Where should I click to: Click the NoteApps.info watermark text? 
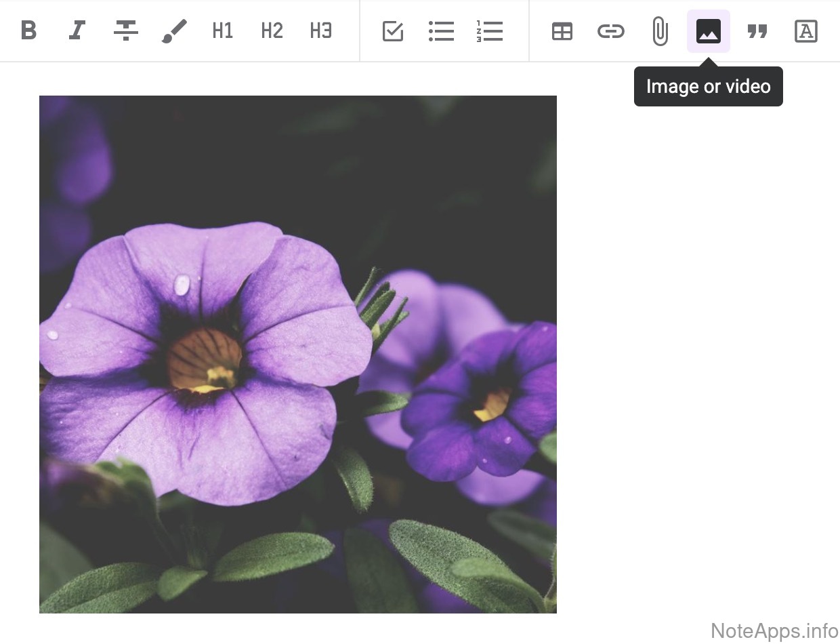(x=774, y=630)
